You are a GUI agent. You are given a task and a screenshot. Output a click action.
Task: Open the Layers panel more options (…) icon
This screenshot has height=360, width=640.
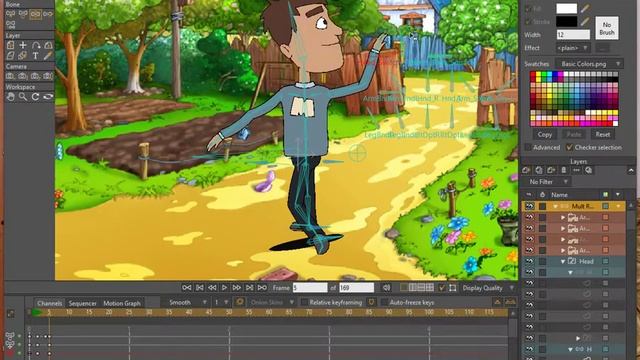576,170
